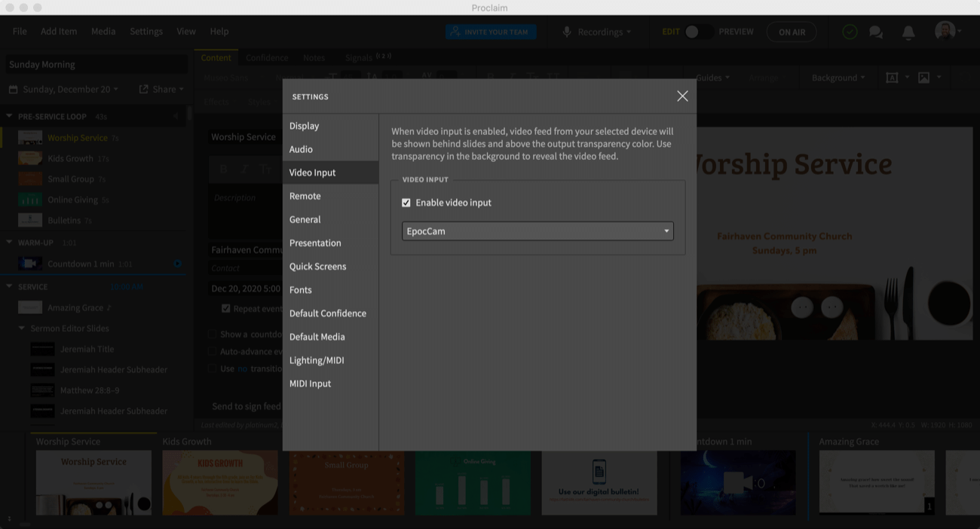The height and width of the screenshot is (529, 980).
Task: Collapse the Pre-Service Loop section
Action: [9, 117]
